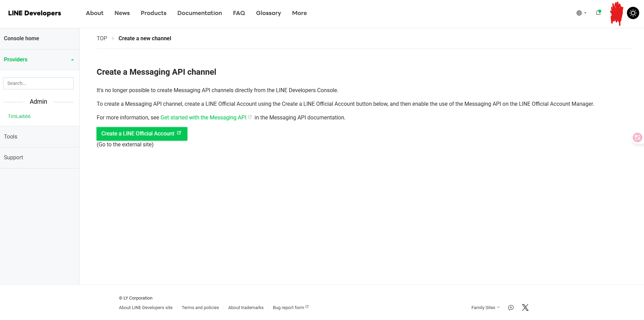Open the X (Twitter) footer icon
The image size is (644, 320).
pyautogui.click(x=525, y=307)
